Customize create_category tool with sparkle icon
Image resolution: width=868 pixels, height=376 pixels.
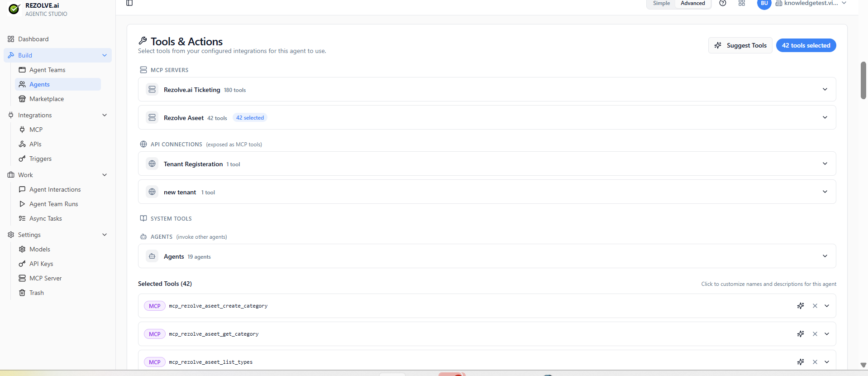tap(801, 306)
